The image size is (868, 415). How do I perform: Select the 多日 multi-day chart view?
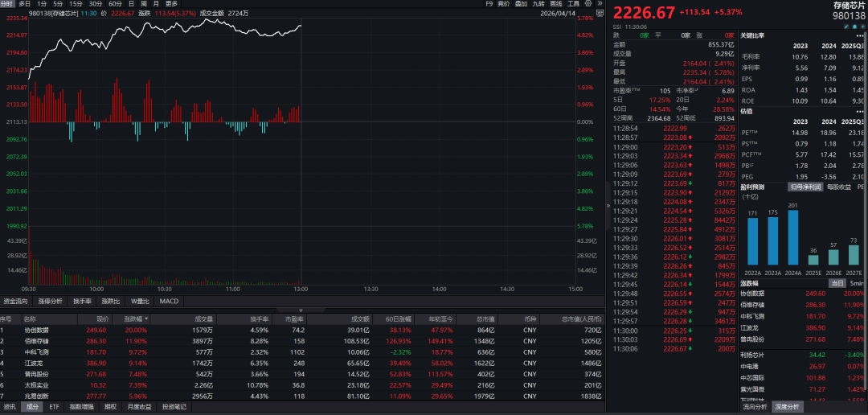(25, 4)
